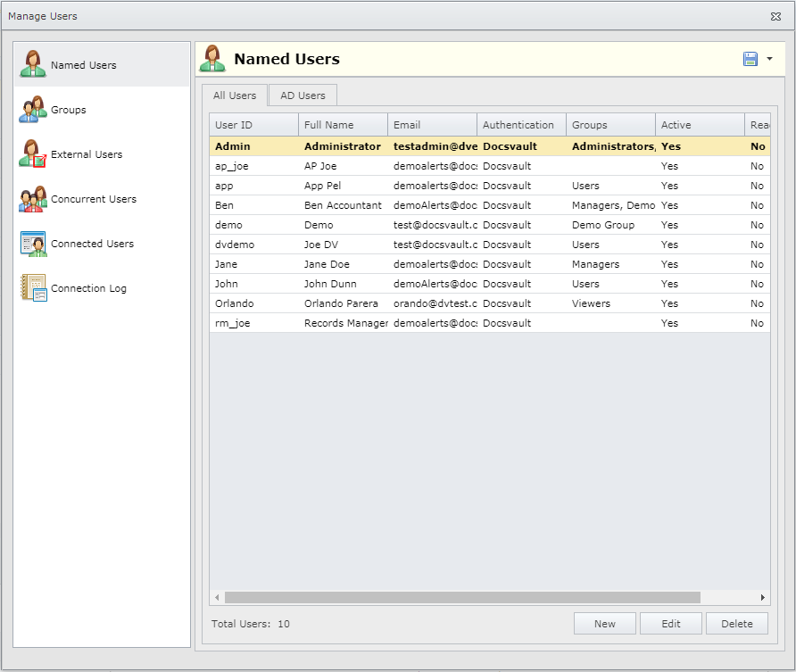Open External Users icon
Viewport: 796px width, 672px height.
(33, 154)
